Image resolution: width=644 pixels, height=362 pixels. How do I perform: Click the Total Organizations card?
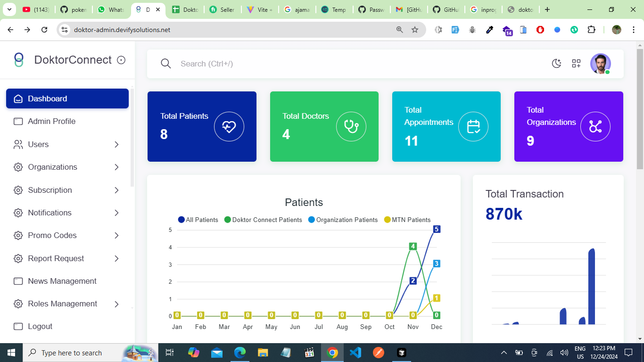point(569,126)
